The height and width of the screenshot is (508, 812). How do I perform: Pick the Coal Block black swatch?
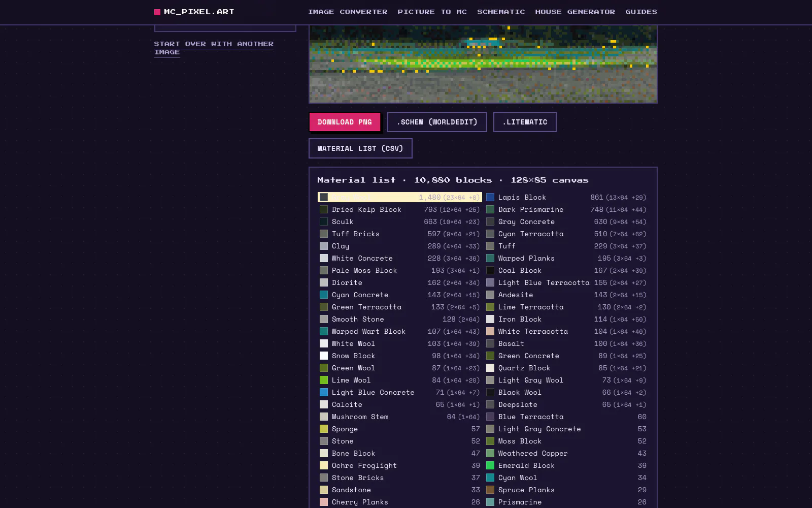tap(490, 270)
